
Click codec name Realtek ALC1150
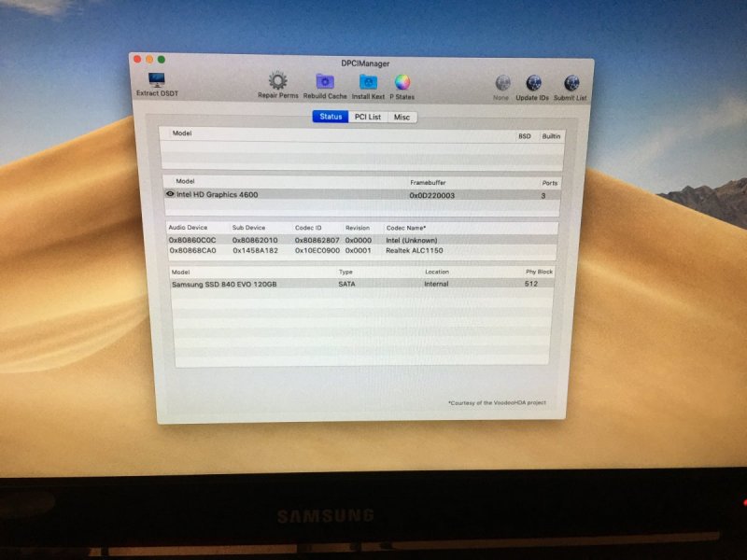click(414, 250)
